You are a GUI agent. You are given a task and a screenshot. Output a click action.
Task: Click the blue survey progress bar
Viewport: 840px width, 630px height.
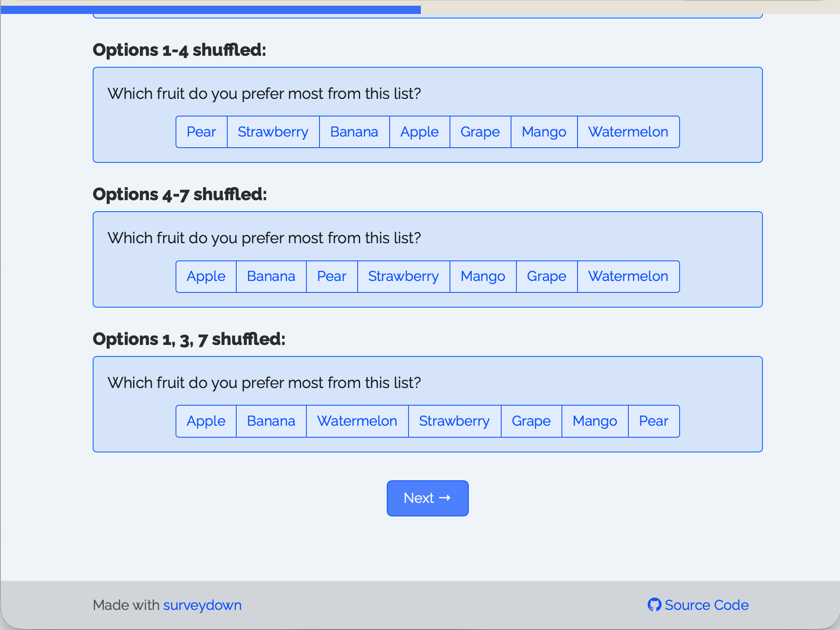tap(210, 10)
